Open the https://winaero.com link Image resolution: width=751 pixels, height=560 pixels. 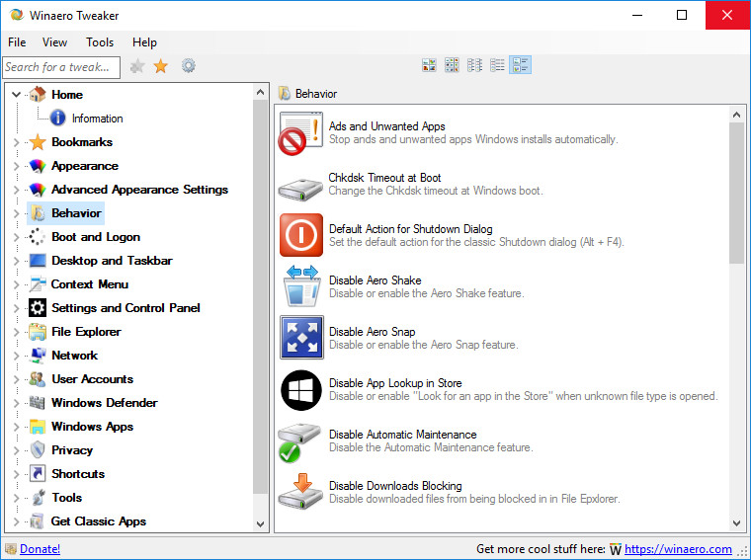tap(678, 549)
